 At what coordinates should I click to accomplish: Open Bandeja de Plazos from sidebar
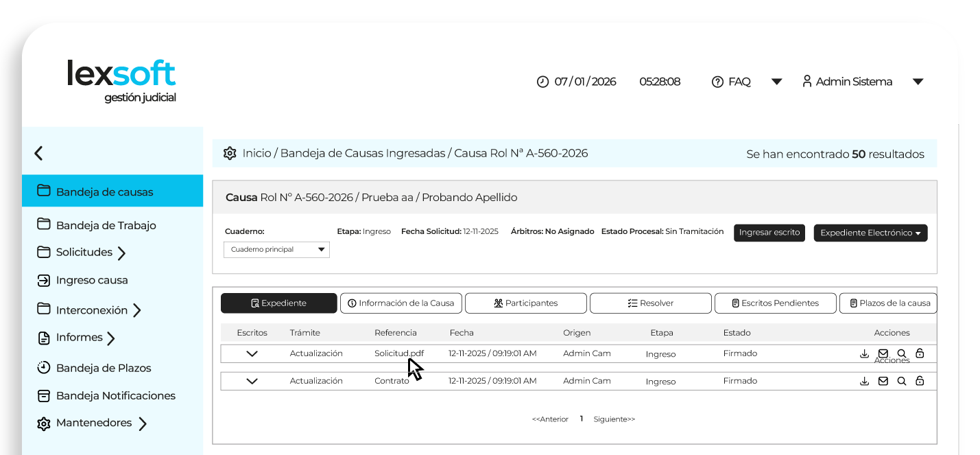[103, 368]
